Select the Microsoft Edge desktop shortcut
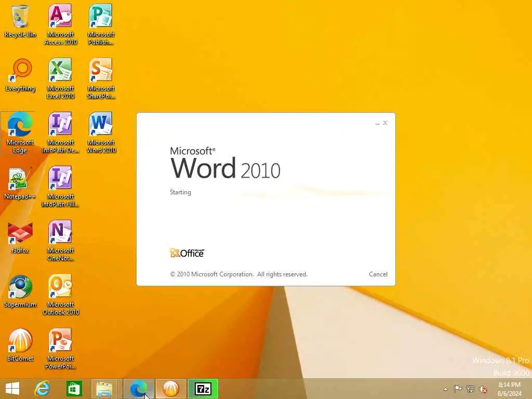 [20, 132]
